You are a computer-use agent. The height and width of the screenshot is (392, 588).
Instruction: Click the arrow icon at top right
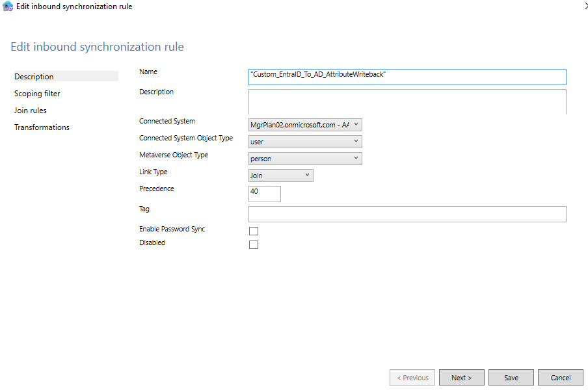pos(585,6)
